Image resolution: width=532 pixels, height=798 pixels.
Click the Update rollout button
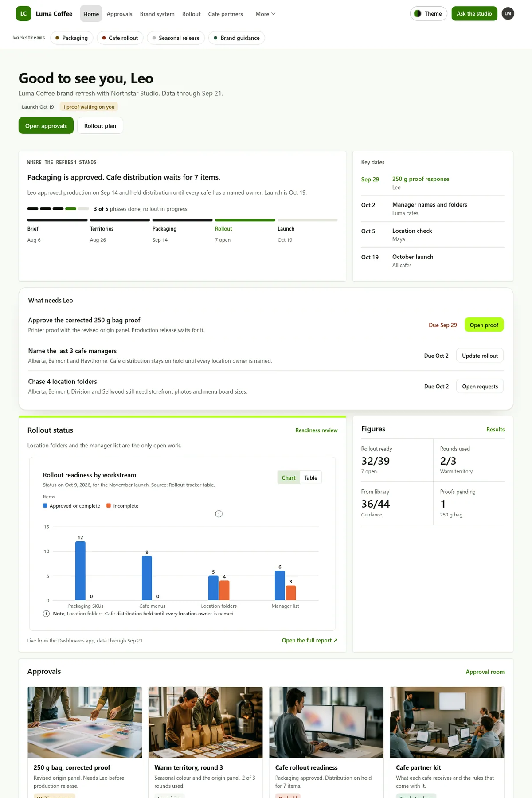coord(480,356)
